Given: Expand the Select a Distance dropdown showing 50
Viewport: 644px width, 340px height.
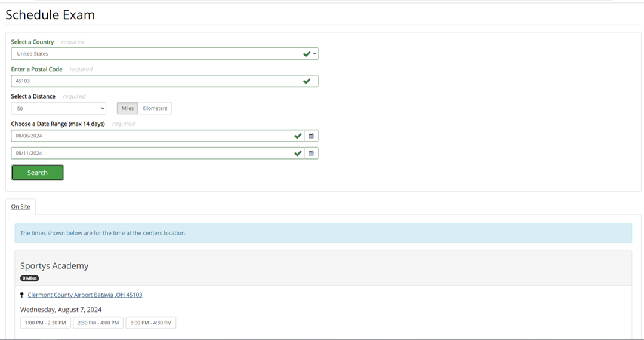Looking at the screenshot, I should (x=58, y=109).
